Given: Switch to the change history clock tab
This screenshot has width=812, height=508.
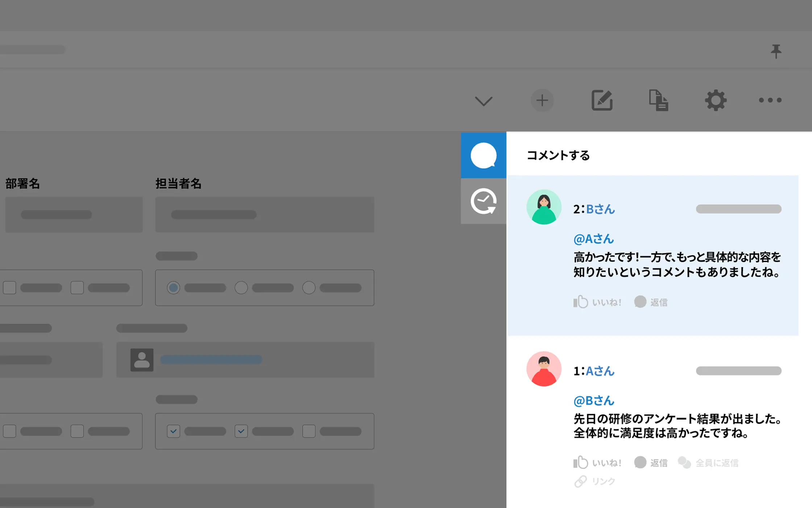Looking at the screenshot, I should click(x=483, y=201).
